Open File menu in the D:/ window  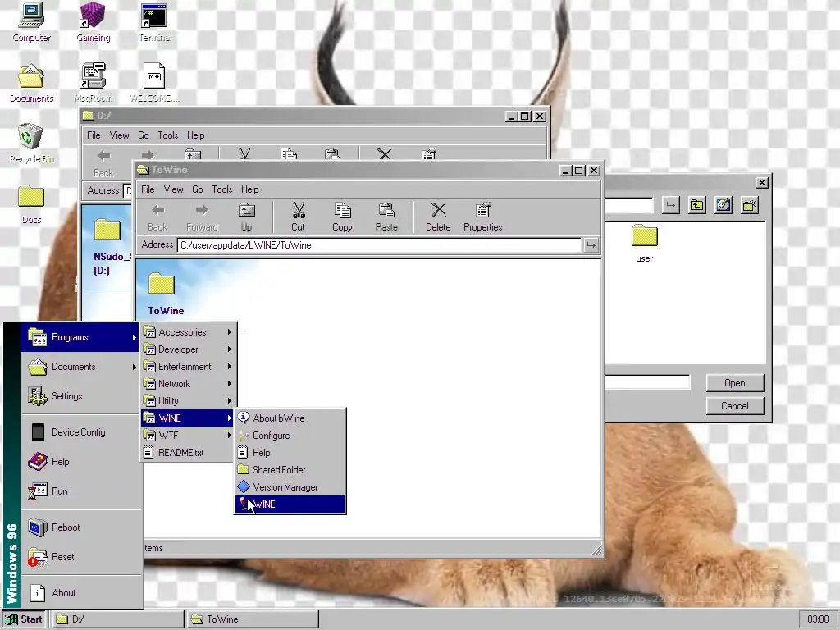pos(94,135)
